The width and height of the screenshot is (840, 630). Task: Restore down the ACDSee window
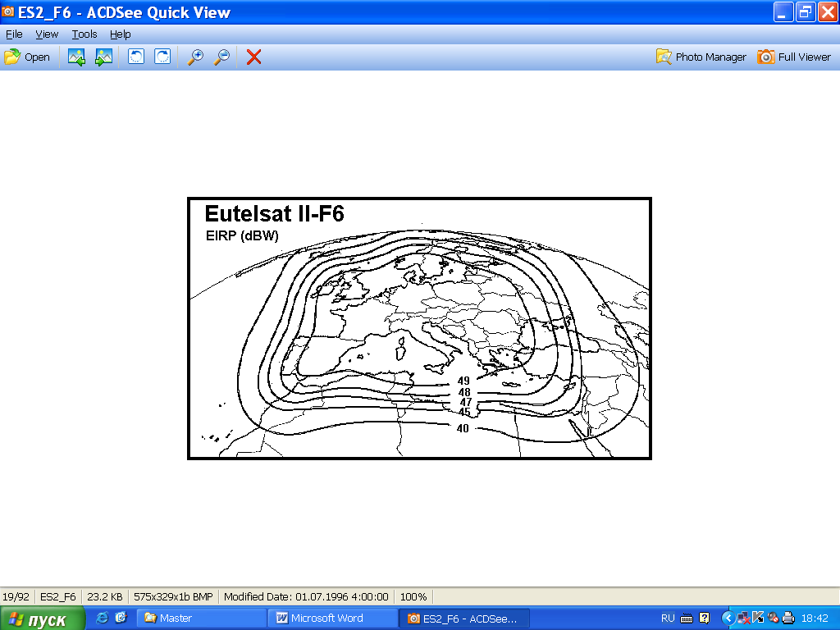806,11
